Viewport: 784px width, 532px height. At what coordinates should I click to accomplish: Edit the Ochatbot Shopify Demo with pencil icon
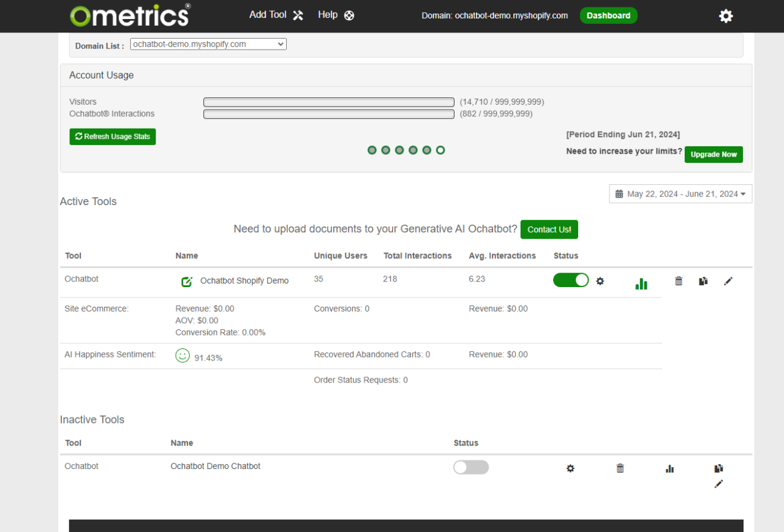click(728, 281)
